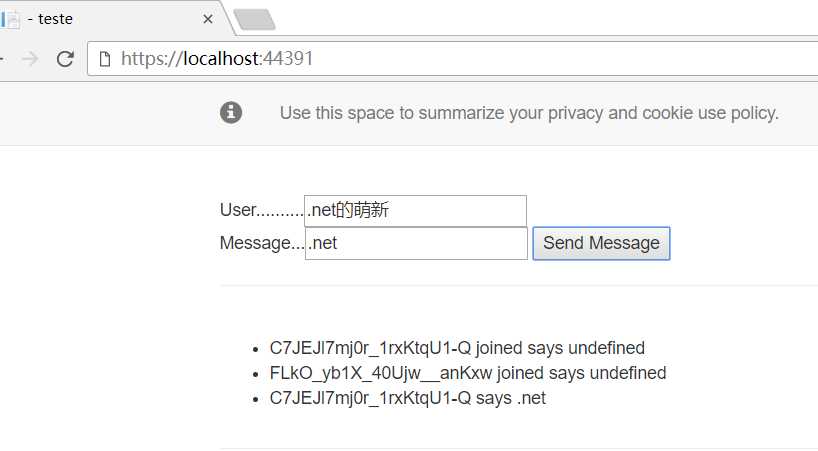
Task: Click the privacy and cookie policy banner text
Action: 529,113
